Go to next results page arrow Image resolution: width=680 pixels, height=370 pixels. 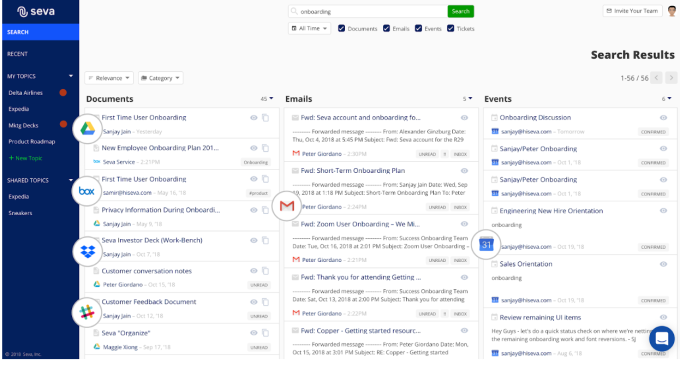(671, 78)
